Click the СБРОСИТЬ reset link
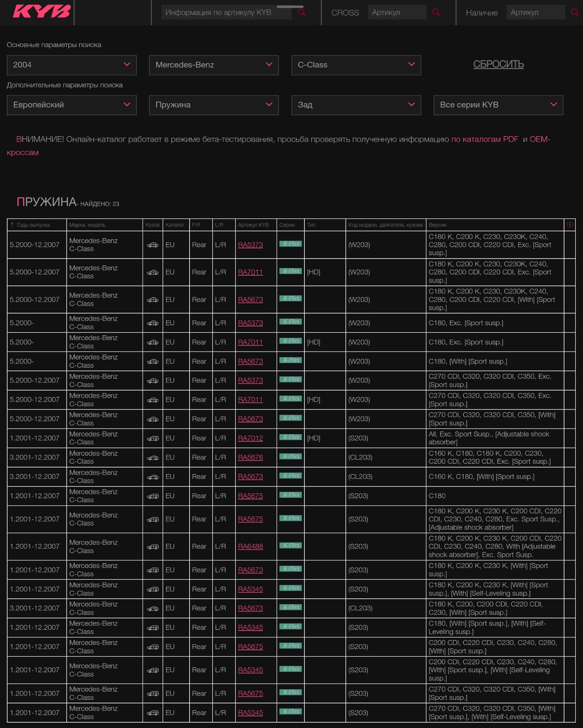The width and height of the screenshot is (583, 728). pos(498,64)
